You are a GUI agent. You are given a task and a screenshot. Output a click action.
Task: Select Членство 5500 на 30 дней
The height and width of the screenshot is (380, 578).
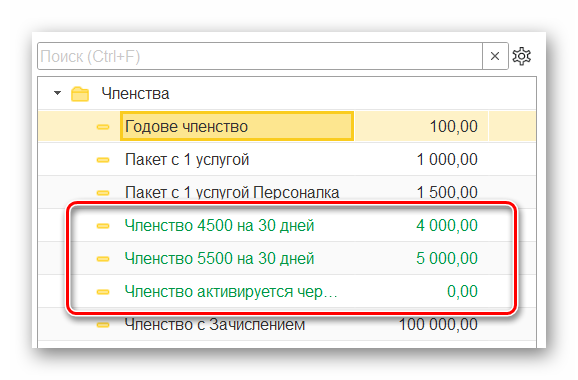click(219, 258)
